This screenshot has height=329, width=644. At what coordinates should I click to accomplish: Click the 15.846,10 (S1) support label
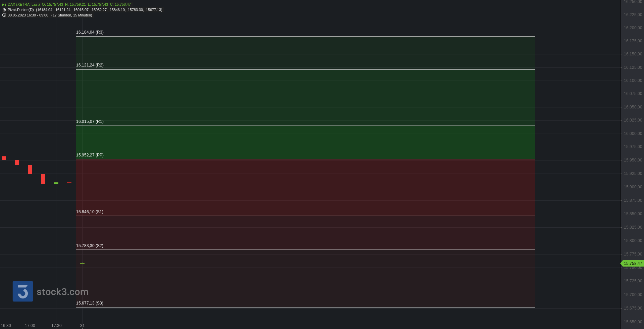click(90, 212)
